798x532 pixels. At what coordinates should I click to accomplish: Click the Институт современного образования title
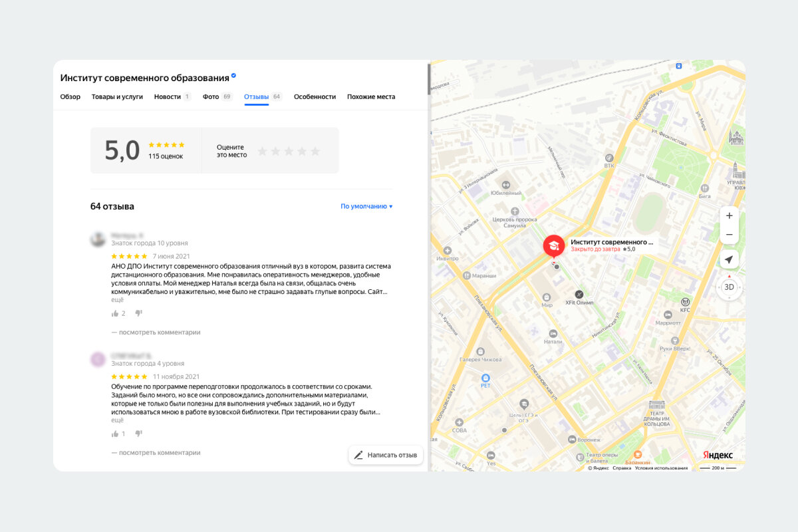point(144,78)
